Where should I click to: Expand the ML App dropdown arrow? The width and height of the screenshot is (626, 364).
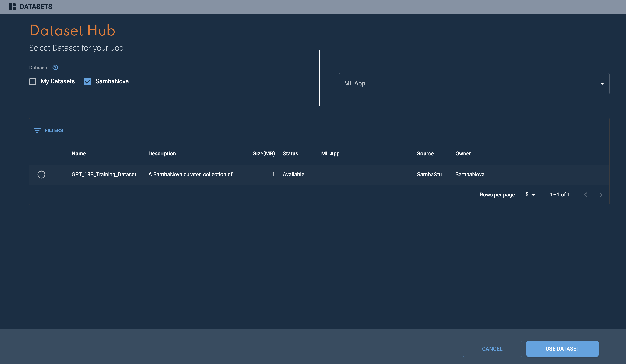pyautogui.click(x=602, y=84)
